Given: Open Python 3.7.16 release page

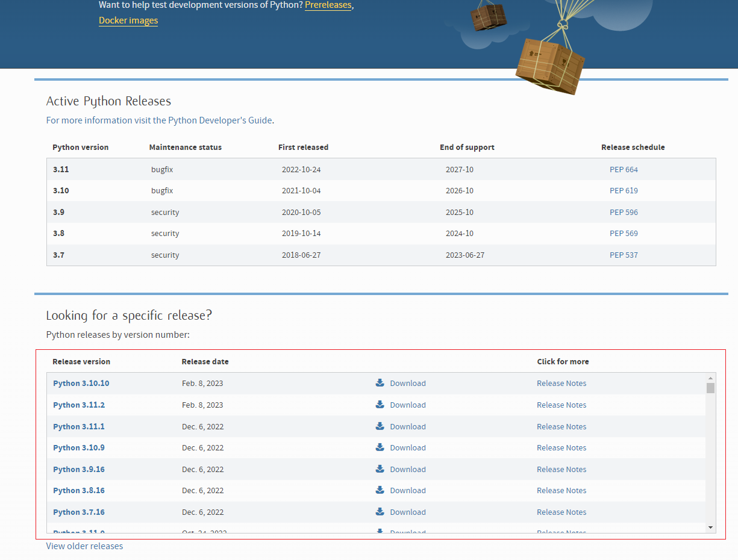Looking at the screenshot, I should (x=79, y=512).
